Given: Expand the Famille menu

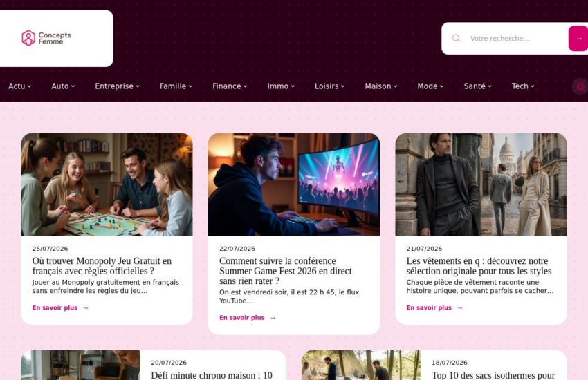Looking at the screenshot, I should click(x=176, y=86).
